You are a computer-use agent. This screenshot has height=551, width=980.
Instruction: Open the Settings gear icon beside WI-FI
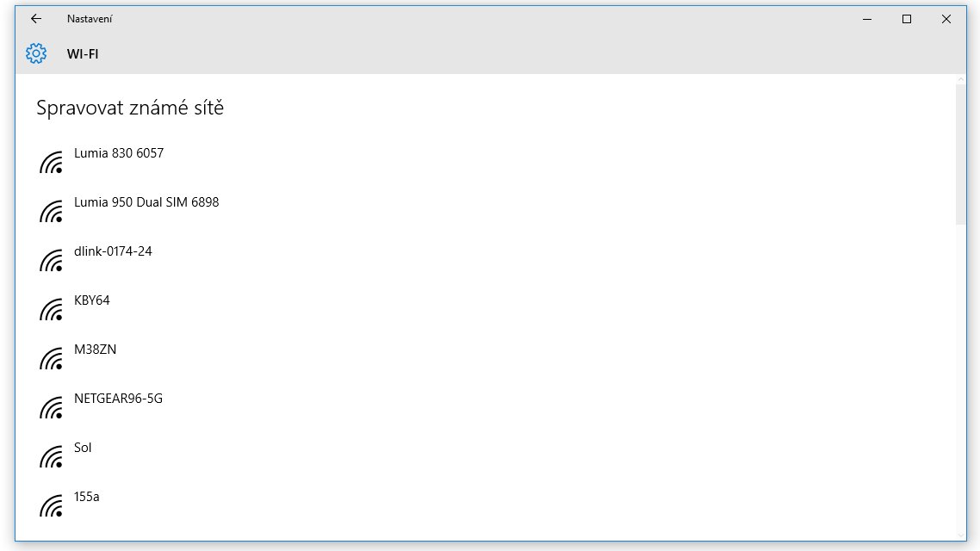point(36,53)
